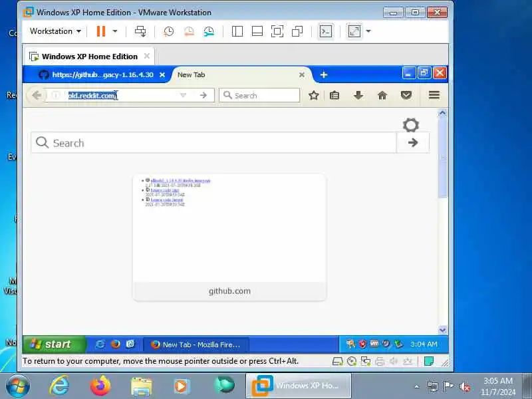Click the Pocket icon in Firefox toolbar
Image resolution: width=532 pixels, height=399 pixels.
406,95
